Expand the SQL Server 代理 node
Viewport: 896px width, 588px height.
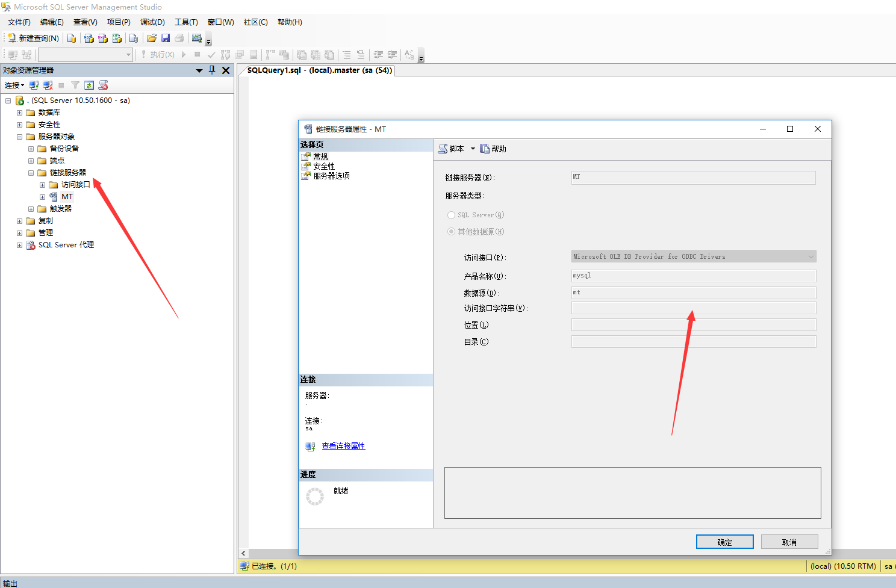pyautogui.click(x=19, y=245)
